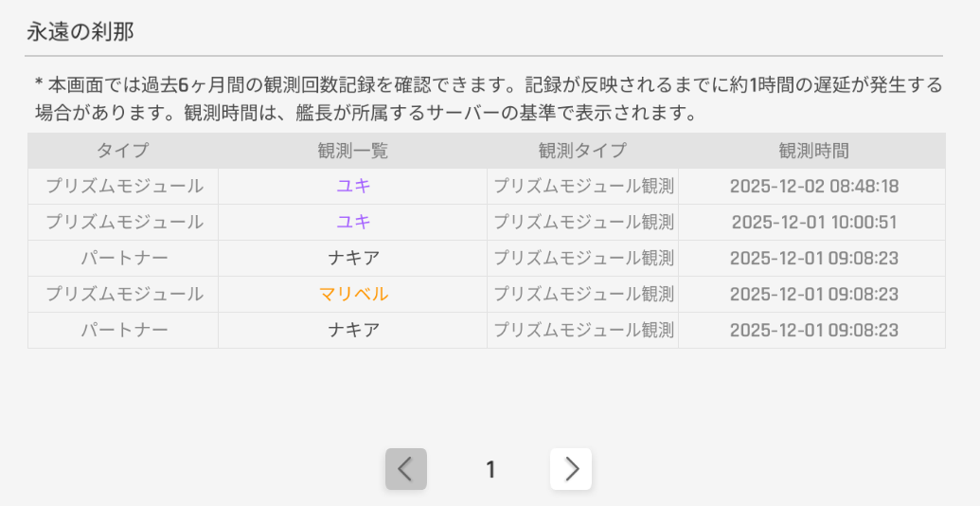The width and height of the screenshot is (980, 506).
Task: Click the page number 1 indicator
Action: click(490, 469)
